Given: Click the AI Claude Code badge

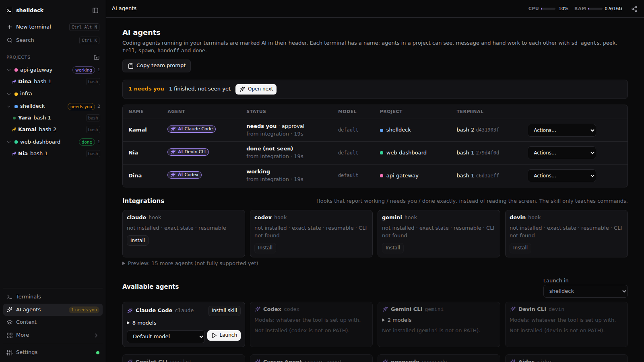Looking at the screenshot, I should pyautogui.click(x=192, y=129).
